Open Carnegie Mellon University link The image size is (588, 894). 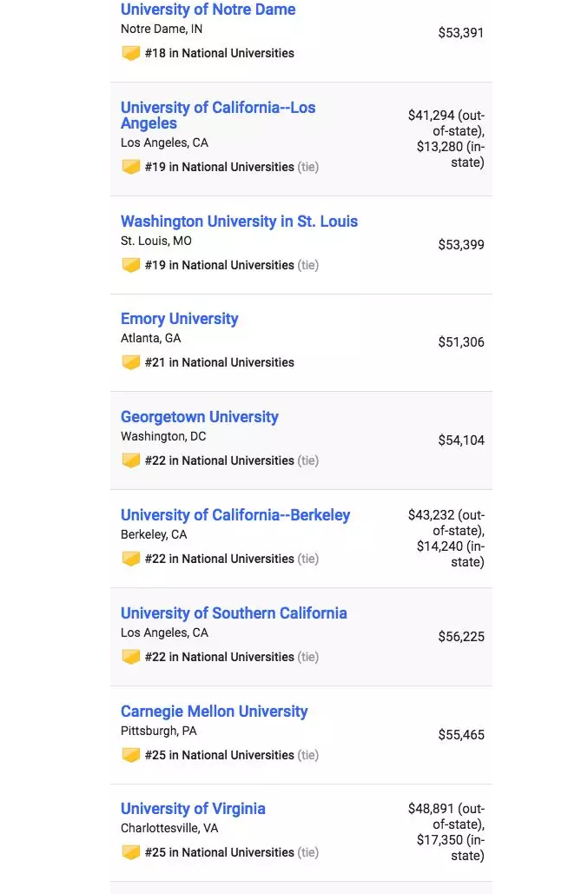[215, 711]
